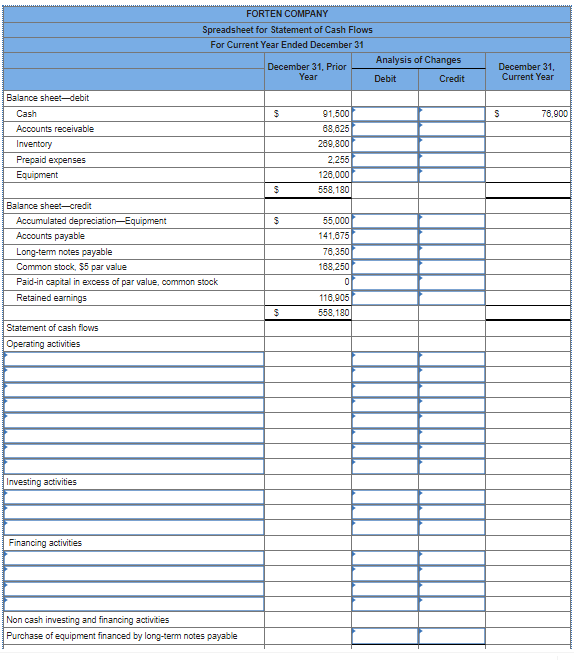Select debit cell for equipment purchase by notes
574x660 pixels.
pyautogui.click(x=385, y=636)
